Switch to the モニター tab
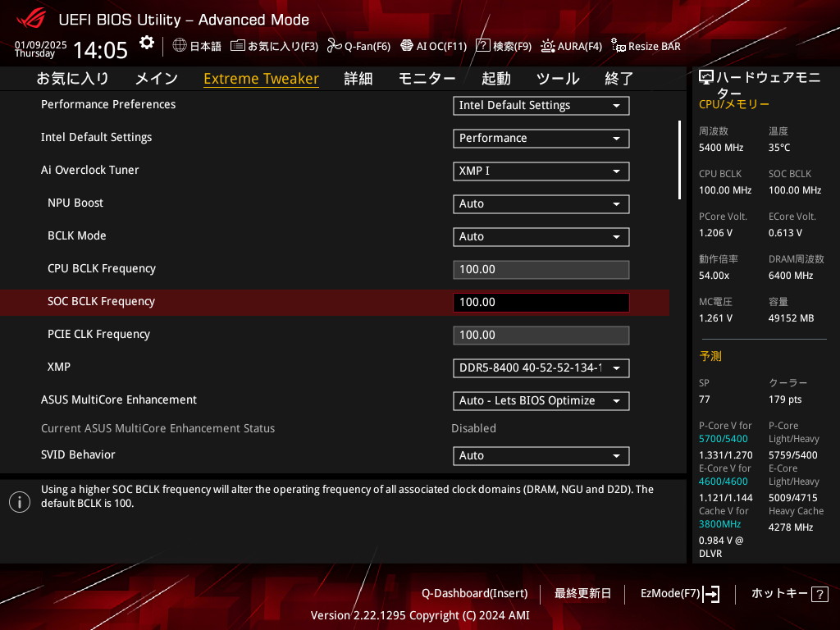840x630 pixels. click(x=427, y=79)
